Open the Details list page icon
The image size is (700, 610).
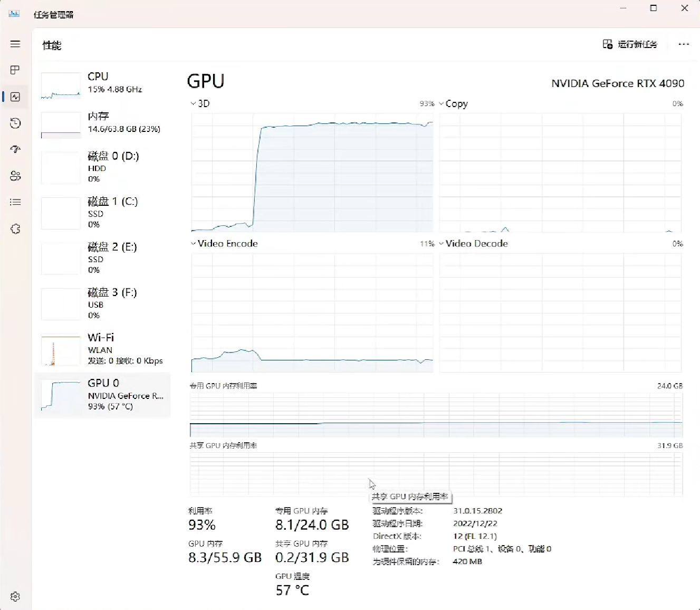point(15,202)
